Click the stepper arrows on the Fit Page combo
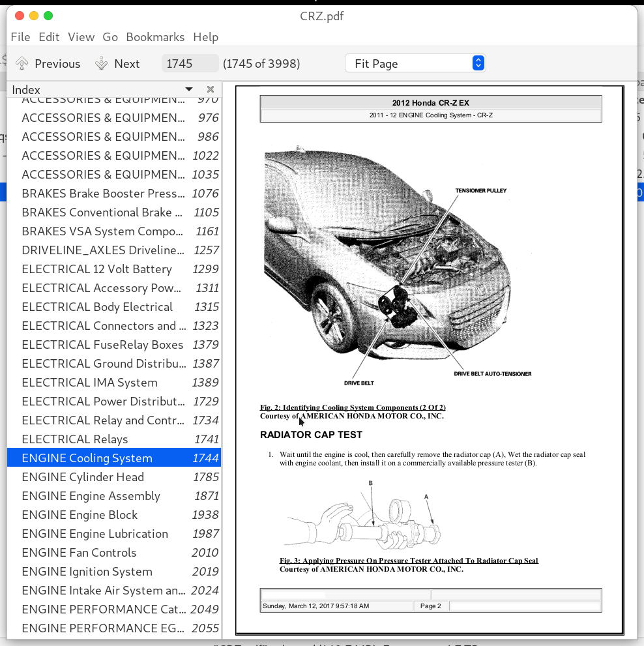The image size is (644, 646). 478,63
